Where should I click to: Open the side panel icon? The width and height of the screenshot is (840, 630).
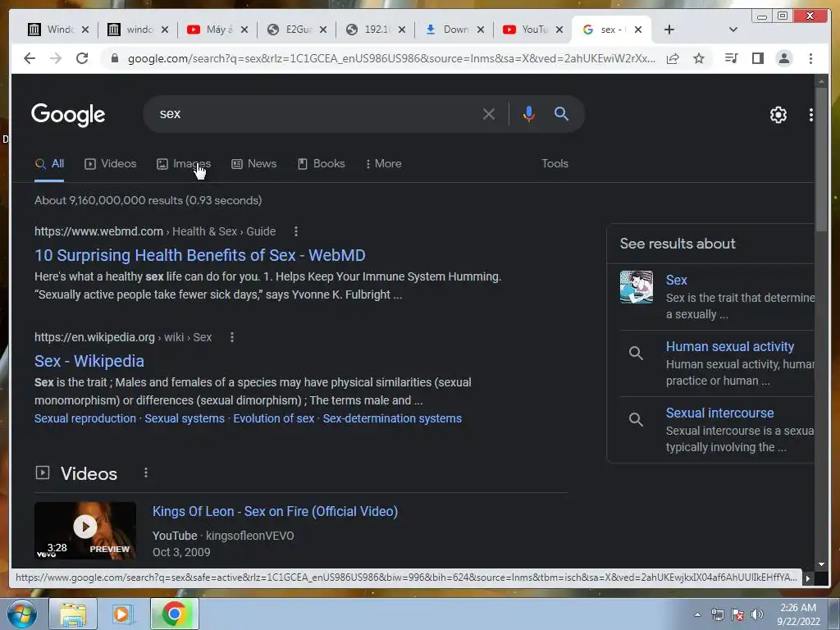coord(757,58)
